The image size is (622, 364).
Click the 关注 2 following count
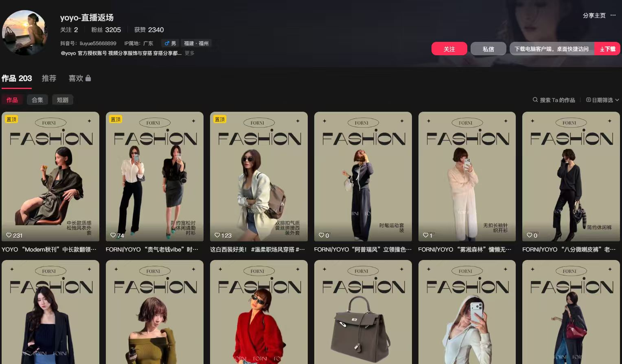pyautogui.click(x=69, y=30)
